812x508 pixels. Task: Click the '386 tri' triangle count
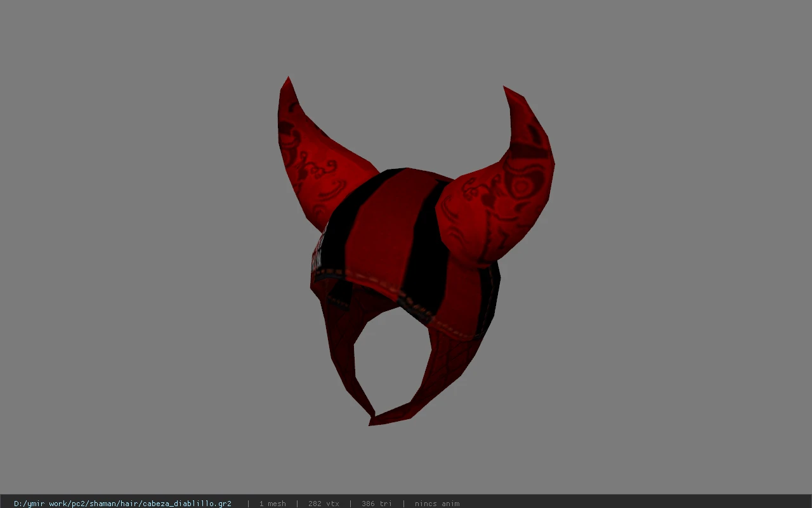tap(377, 504)
